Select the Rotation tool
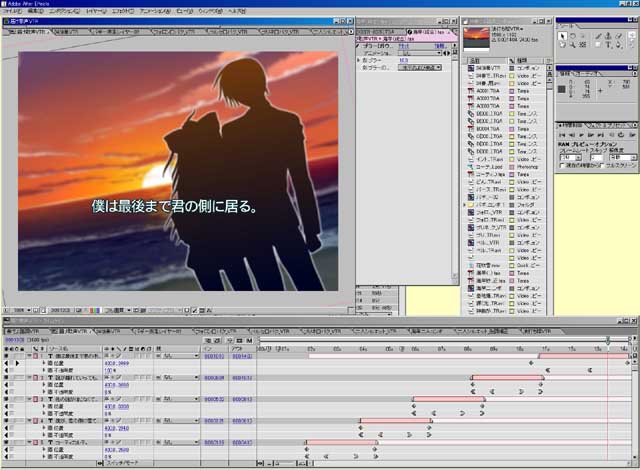This screenshot has height=470, width=640. pos(573,36)
